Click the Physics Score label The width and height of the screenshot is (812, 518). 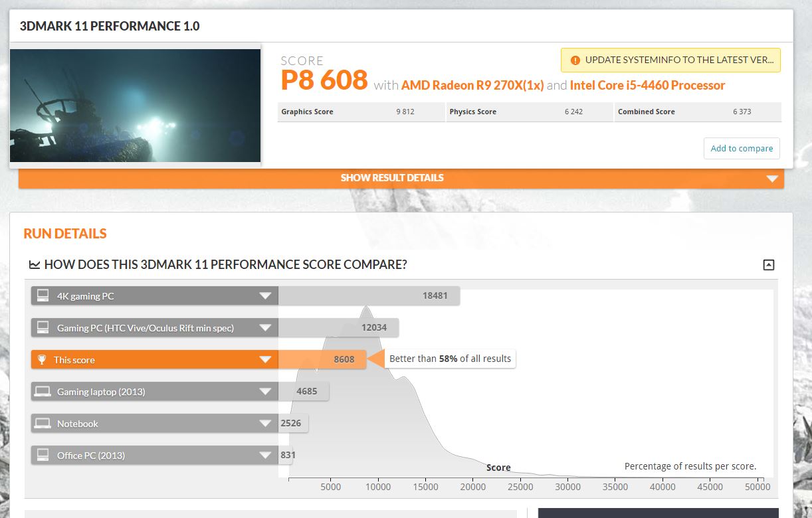tap(472, 112)
